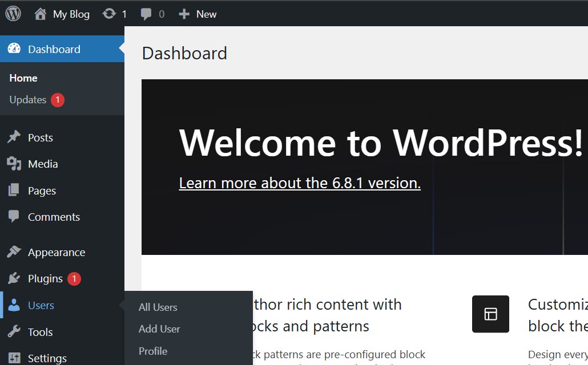The width and height of the screenshot is (588, 365).
Task: Open Plugins via the plugin icon
Action: (46, 278)
